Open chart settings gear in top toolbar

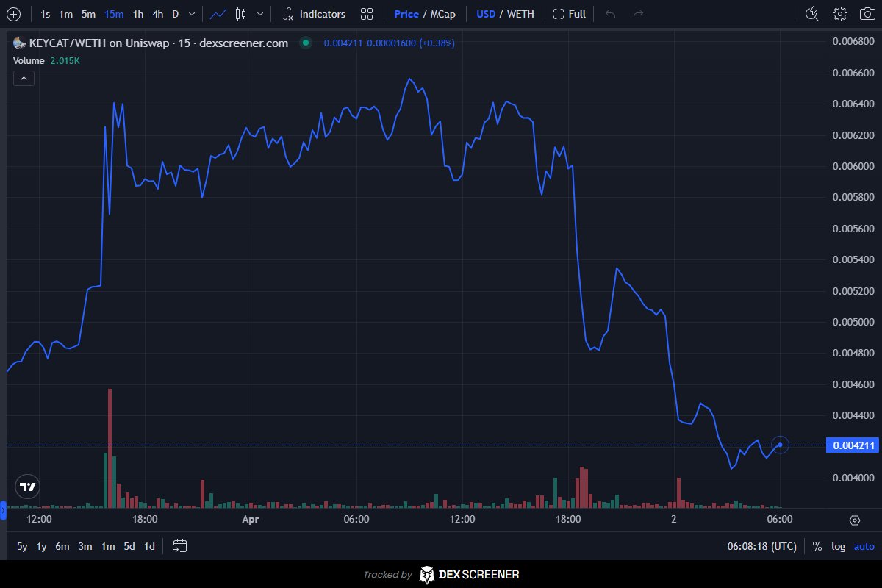pos(840,14)
